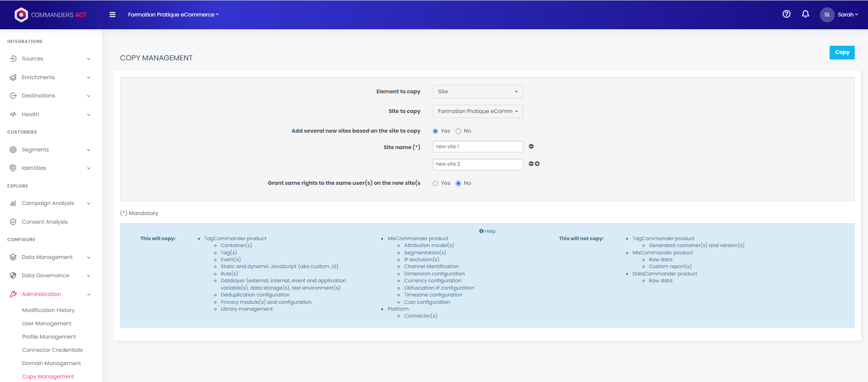Click the Help link in info panel
The width and height of the screenshot is (868, 382).
pos(487,231)
